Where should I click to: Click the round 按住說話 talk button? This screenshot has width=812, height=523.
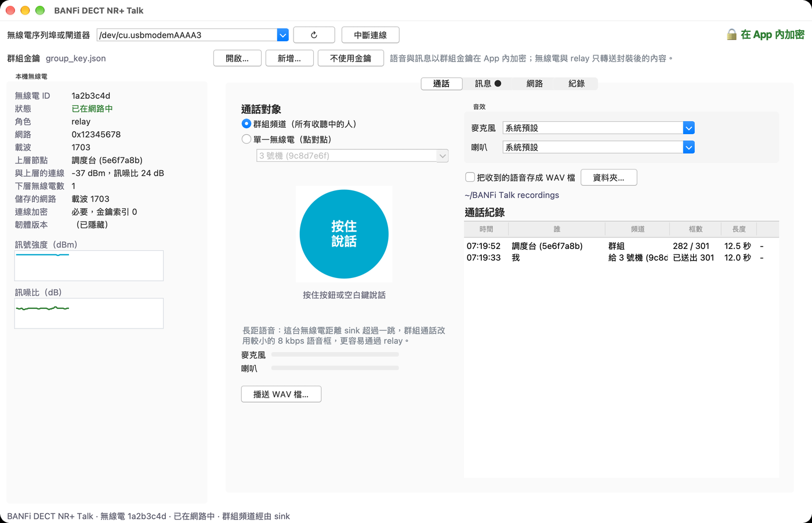tap(344, 234)
